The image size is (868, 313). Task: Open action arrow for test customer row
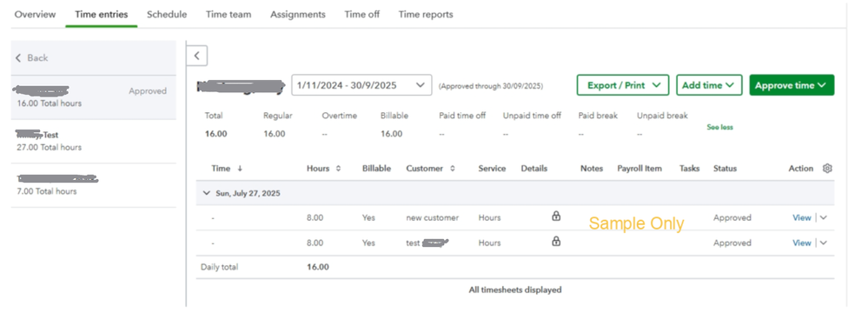[x=823, y=243]
